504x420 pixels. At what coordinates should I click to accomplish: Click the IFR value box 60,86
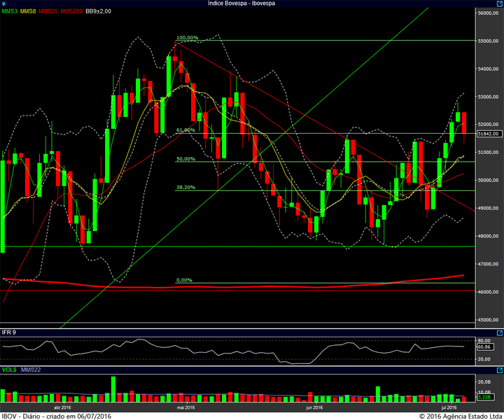coord(484,347)
